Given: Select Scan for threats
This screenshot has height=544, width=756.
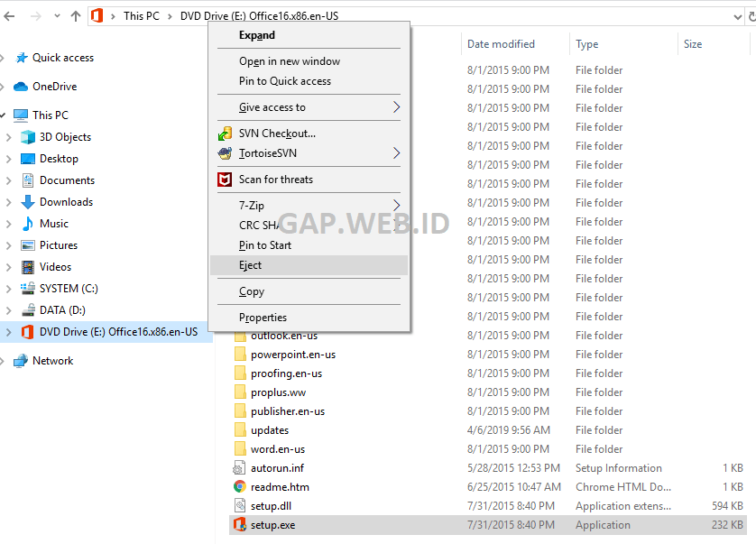Looking at the screenshot, I should click(x=309, y=180).
